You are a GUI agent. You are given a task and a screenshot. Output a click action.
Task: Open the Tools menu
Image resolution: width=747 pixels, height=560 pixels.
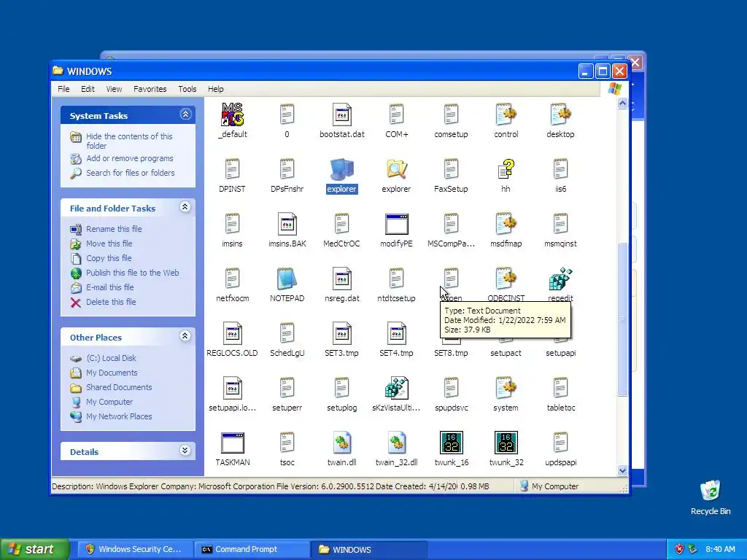pyautogui.click(x=187, y=89)
